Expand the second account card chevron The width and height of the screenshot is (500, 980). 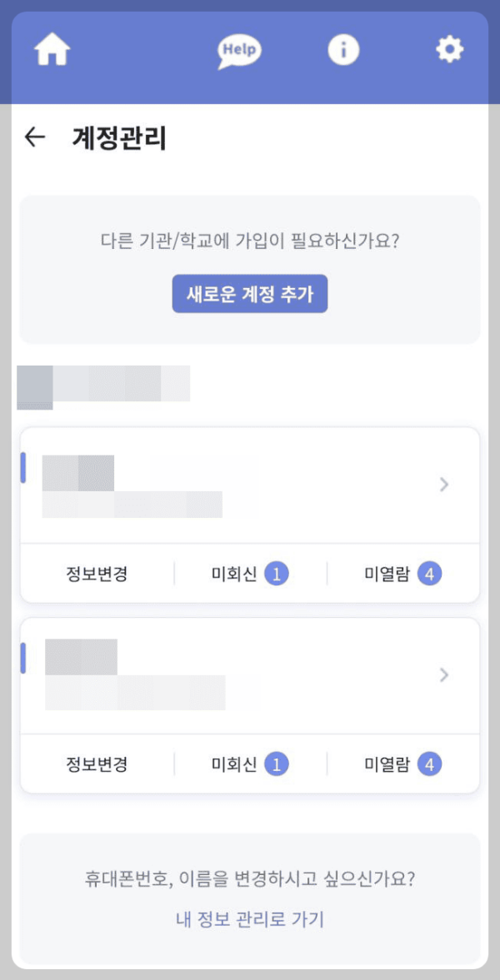point(443,675)
